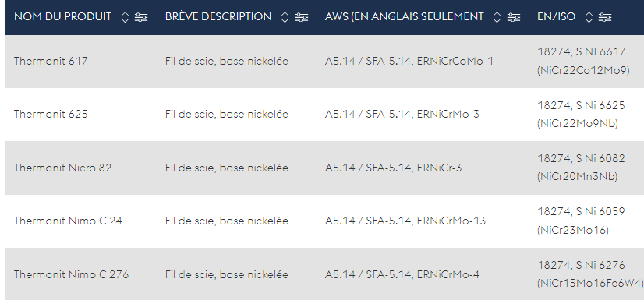
Task: Click the BRÈVE DESCRIPTION header label
Action: [x=218, y=17]
